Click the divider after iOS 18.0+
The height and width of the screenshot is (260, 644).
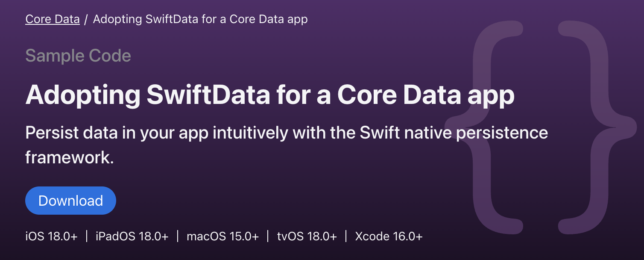point(87,236)
